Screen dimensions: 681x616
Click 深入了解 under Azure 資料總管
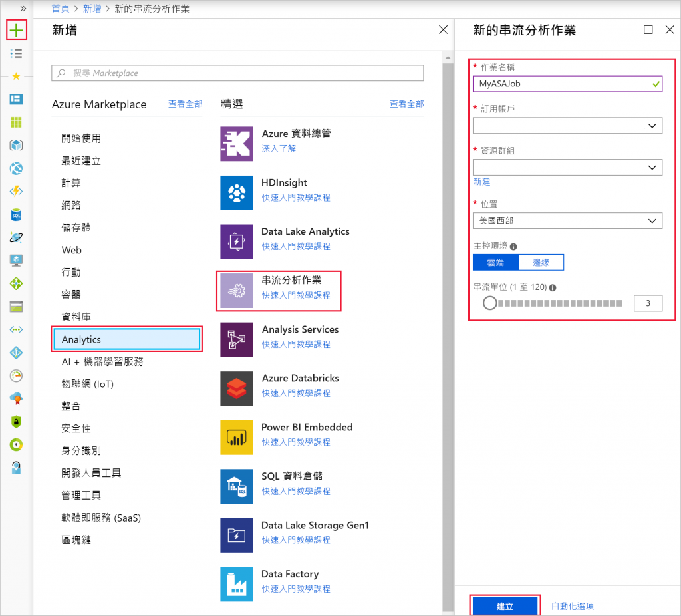tap(279, 148)
